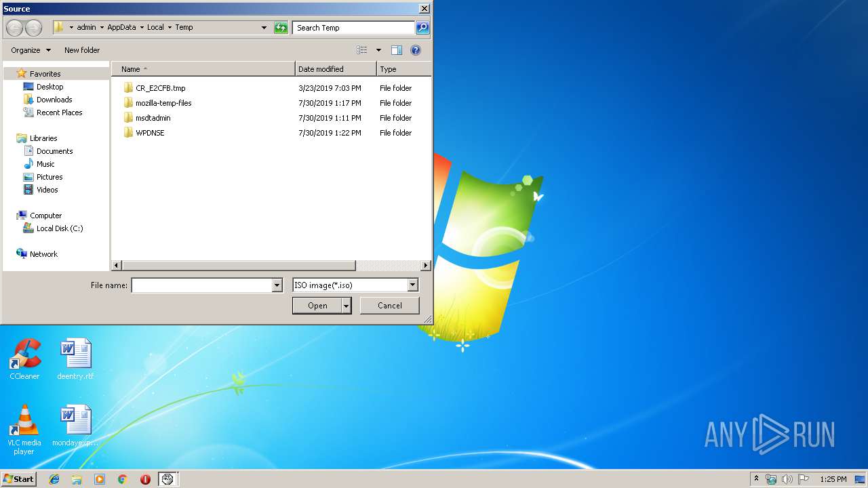
Task: Select Favorites in navigation pane
Action: click(45, 74)
